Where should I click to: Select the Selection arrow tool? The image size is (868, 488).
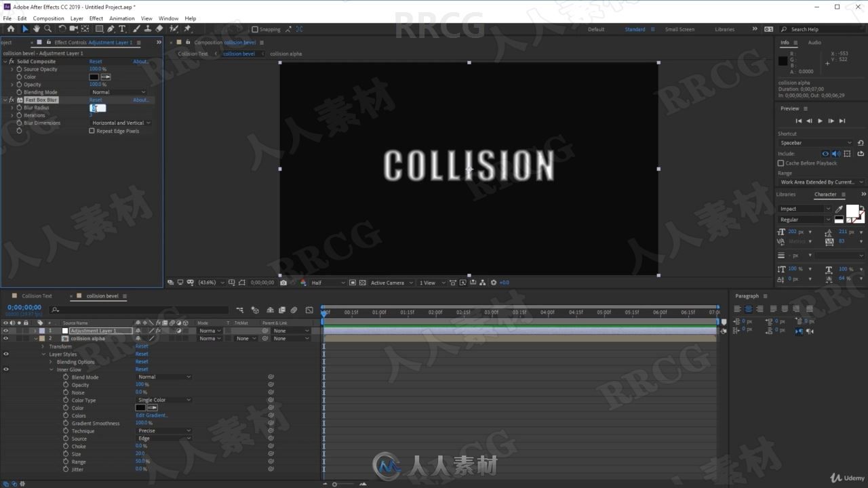(x=25, y=29)
